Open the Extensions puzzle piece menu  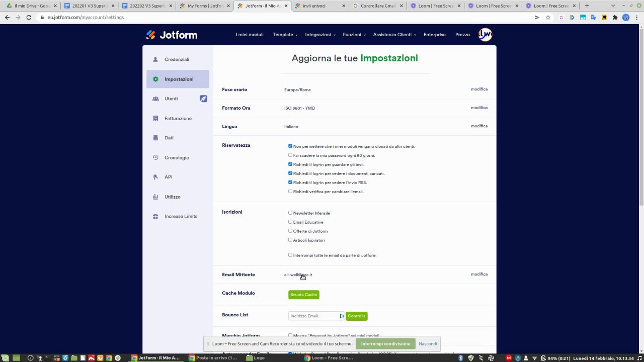[x=615, y=17]
